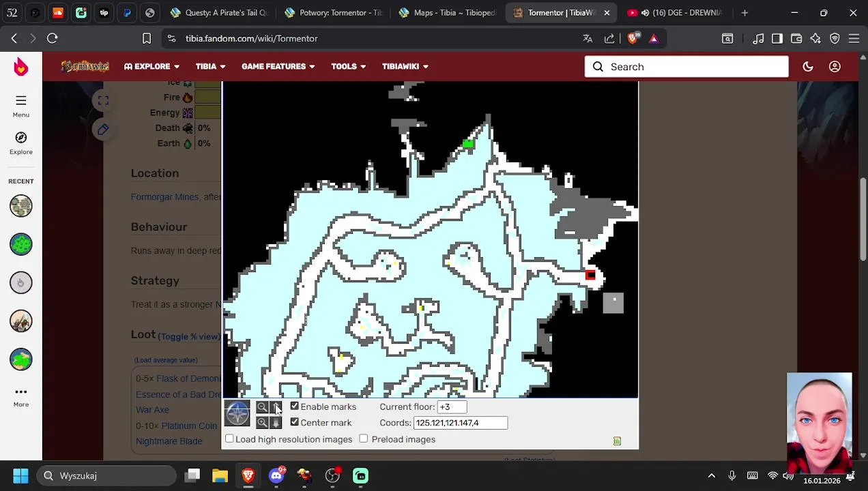Open Discord from the taskbar
The width and height of the screenshot is (868, 491).
276,476
